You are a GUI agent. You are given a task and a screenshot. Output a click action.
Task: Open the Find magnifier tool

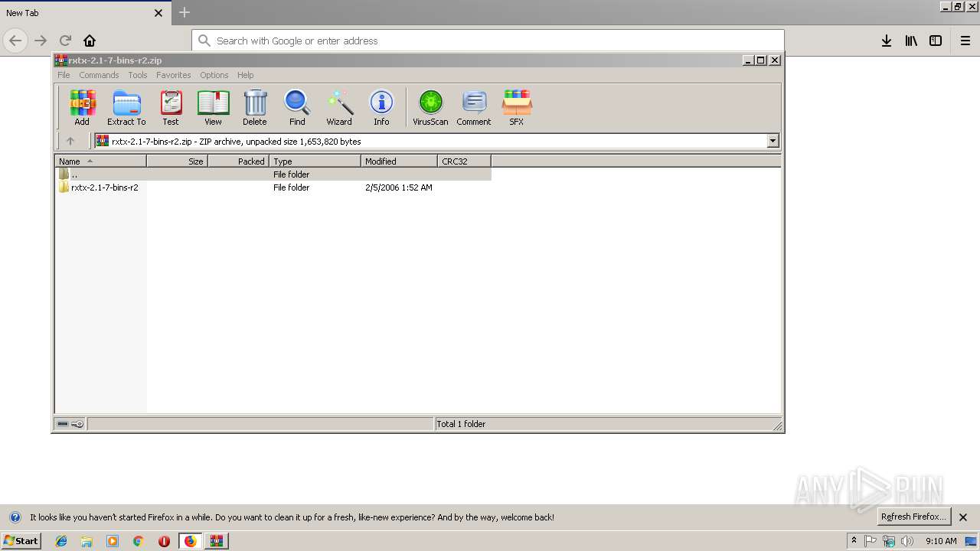click(x=297, y=107)
